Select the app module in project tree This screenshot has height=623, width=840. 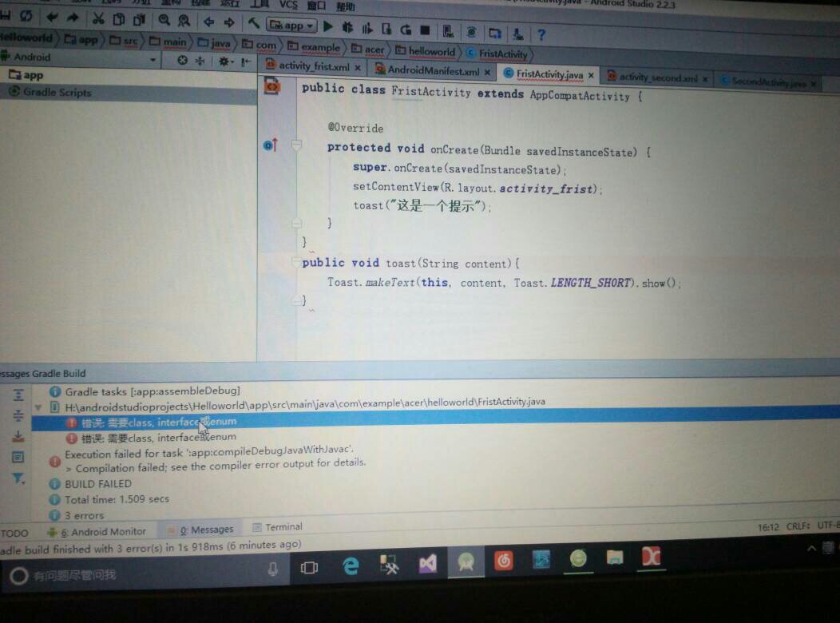pos(26,75)
